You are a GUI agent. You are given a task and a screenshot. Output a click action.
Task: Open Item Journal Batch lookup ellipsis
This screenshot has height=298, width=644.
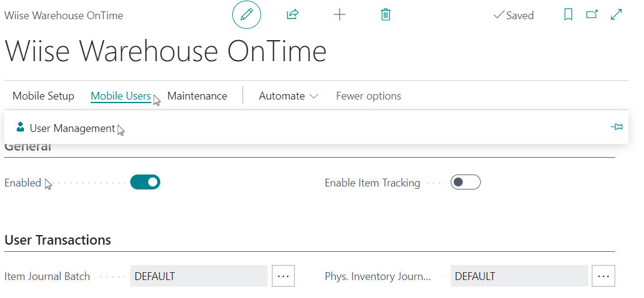click(x=283, y=276)
